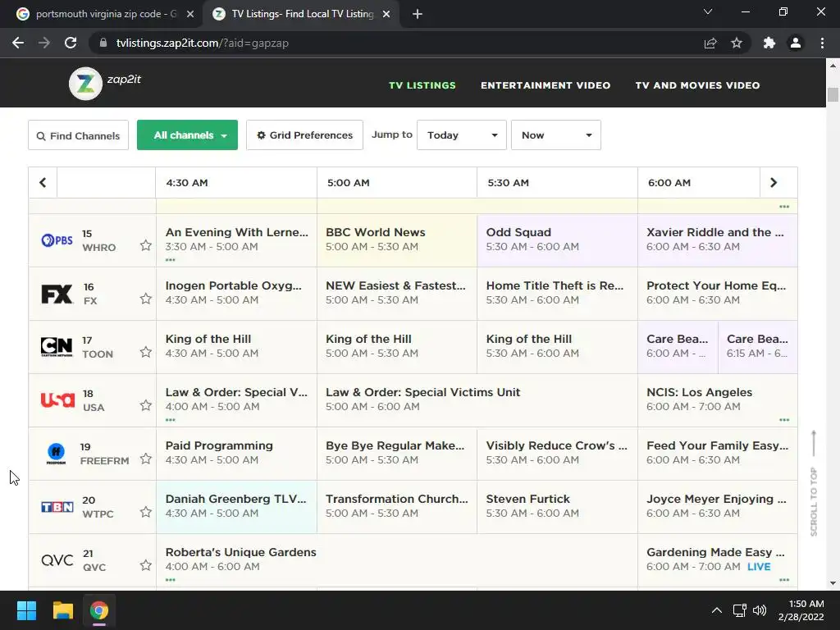Favorite channel 21 QVC
The width and height of the screenshot is (840, 630).
(x=146, y=565)
